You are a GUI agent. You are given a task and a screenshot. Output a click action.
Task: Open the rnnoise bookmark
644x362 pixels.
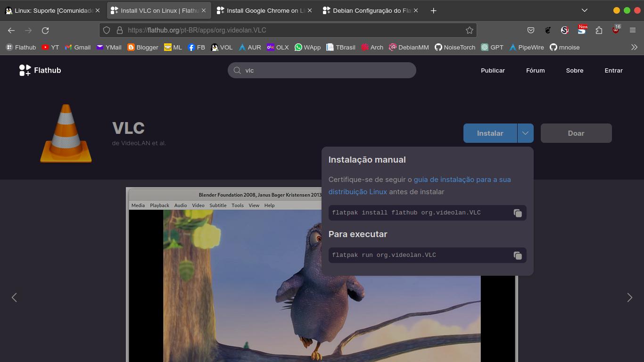(x=564, y=47)
